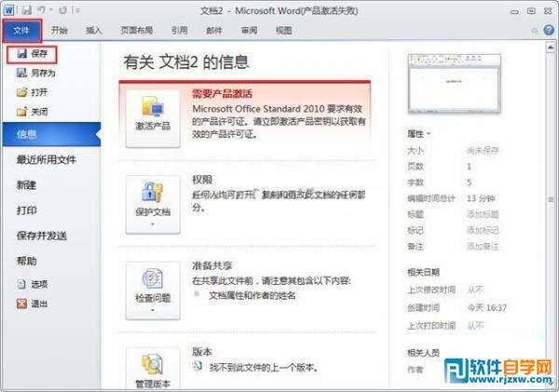Open 保存并发送 section
This screenshot has height=392, width=559.
coord(42,236)
